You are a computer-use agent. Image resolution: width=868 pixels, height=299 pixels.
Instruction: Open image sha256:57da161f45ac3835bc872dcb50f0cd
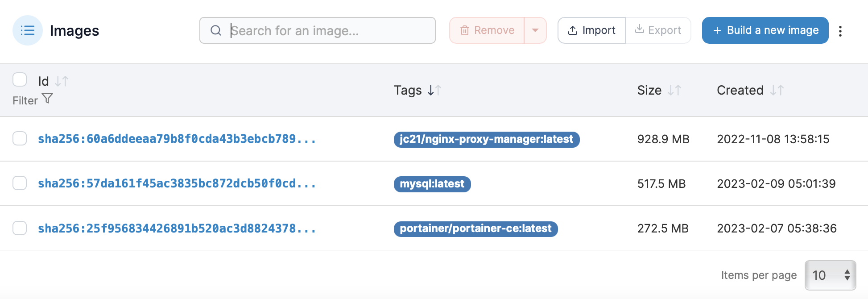pyautogui.click(x=177, y=183)
